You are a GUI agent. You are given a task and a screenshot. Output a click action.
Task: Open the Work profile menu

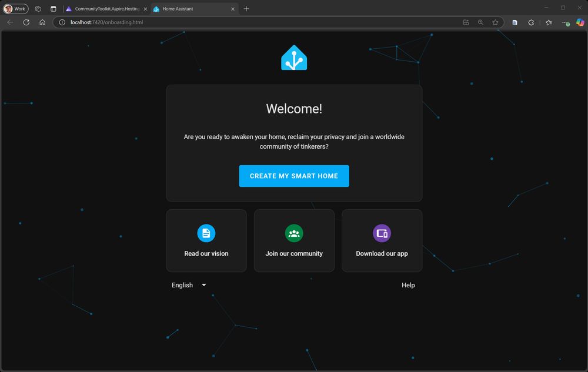coord(16,9)
